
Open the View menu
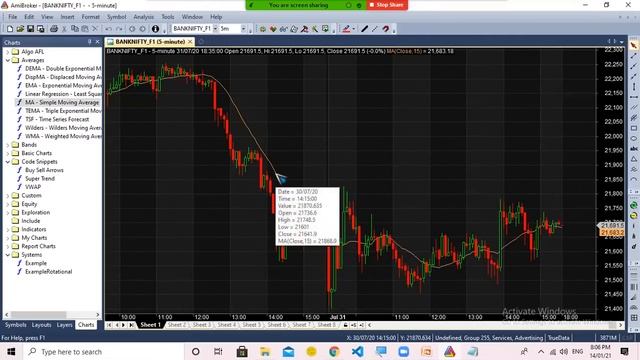pos(47,17)
